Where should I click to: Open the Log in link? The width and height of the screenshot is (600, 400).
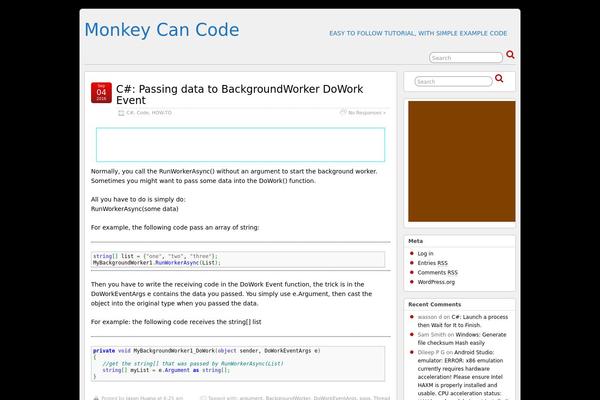426,253
